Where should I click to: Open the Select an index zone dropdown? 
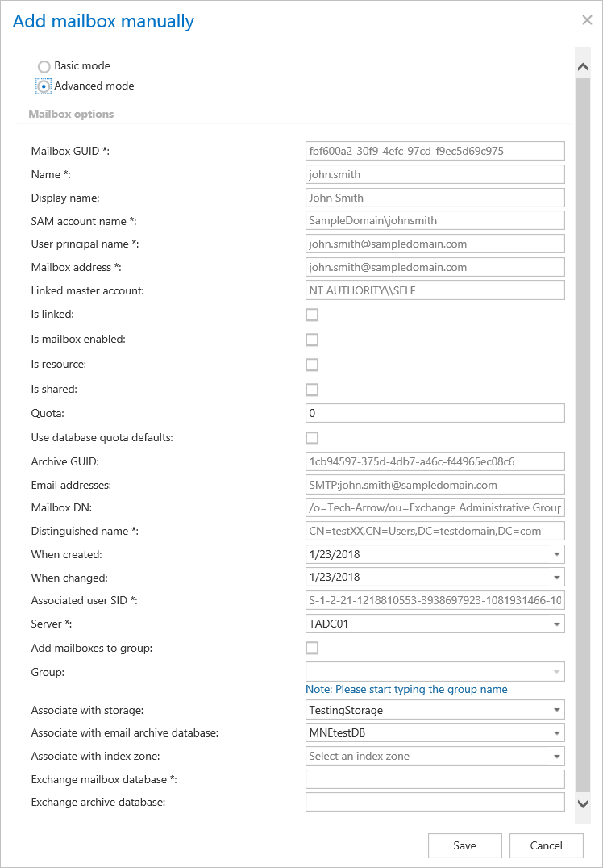click(556, 757)
